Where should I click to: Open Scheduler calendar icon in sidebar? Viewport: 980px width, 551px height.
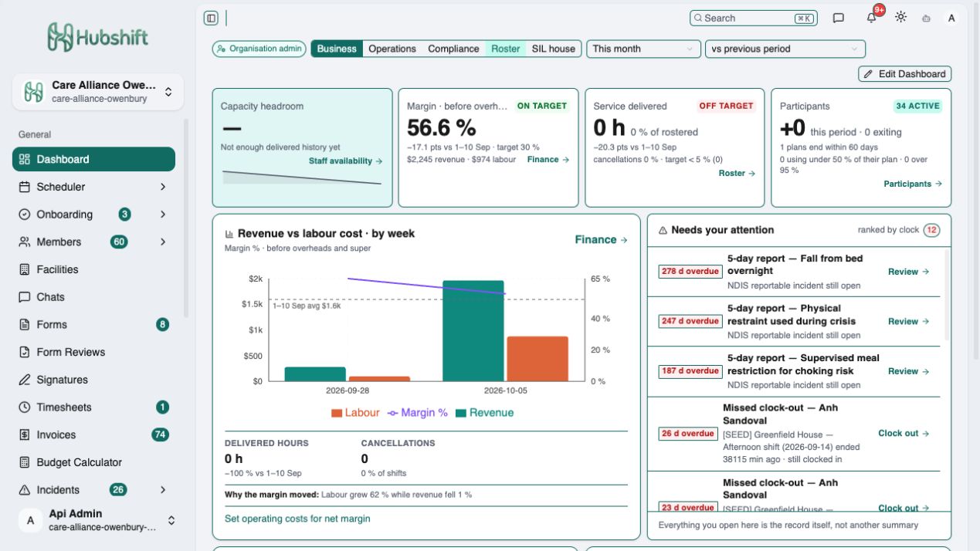point(24,187)
